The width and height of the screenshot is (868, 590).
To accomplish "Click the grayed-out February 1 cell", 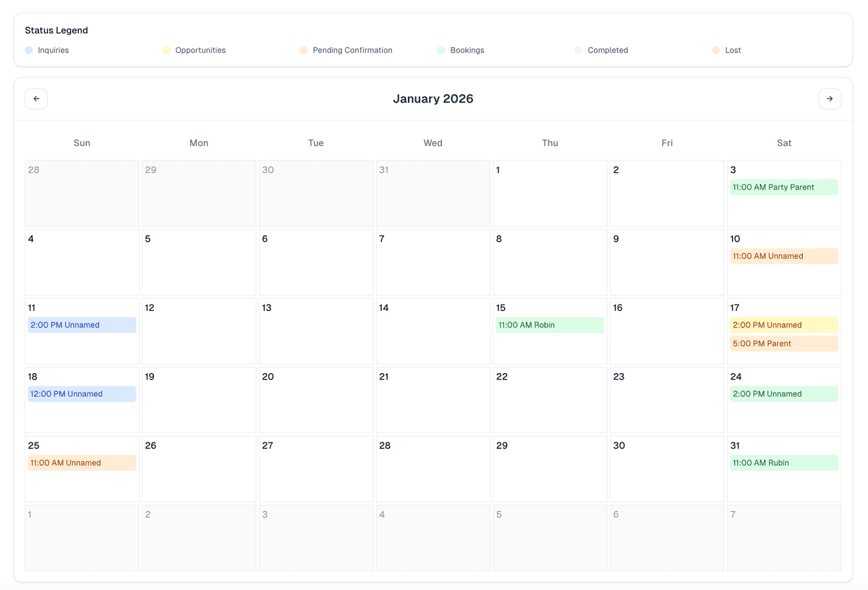I will point(81,539).
